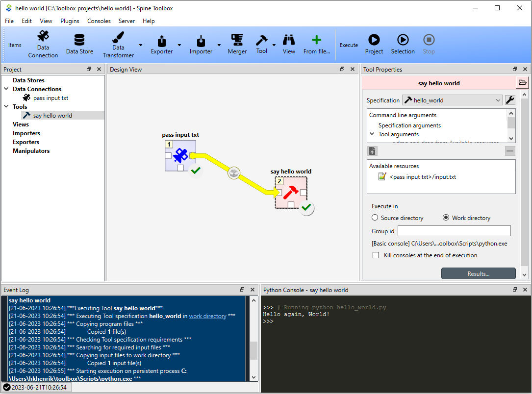Collapse the Tool arguments section
This screenshot has height=394, width=532.
pos(372,134)
